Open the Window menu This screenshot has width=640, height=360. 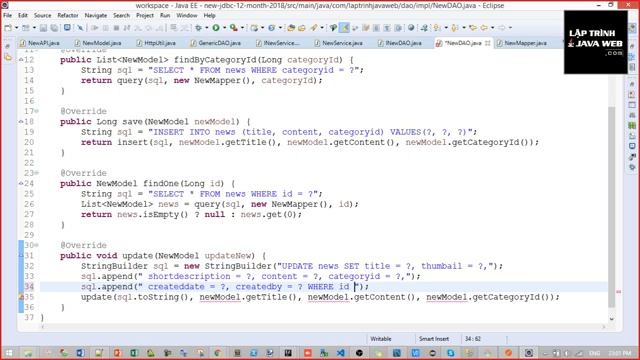point(187,16)
